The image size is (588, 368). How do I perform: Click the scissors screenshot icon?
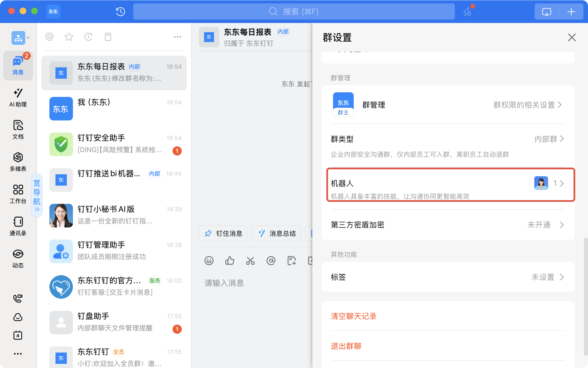[x=250, y=261]
